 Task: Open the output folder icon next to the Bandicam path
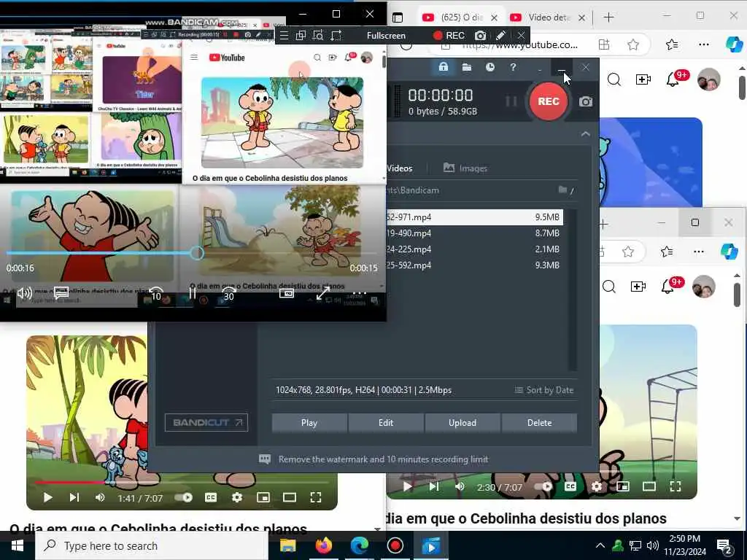click(x=562, y=190)
